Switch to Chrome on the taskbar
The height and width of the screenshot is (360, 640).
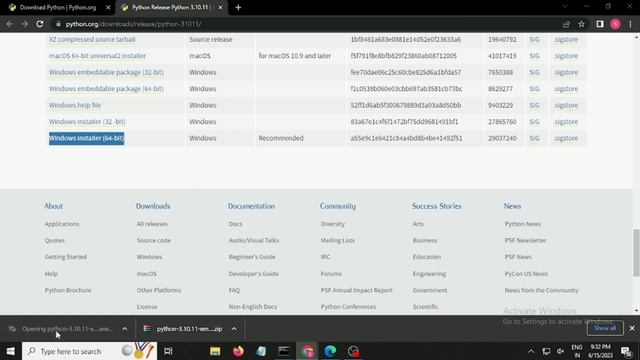(307, 351)
